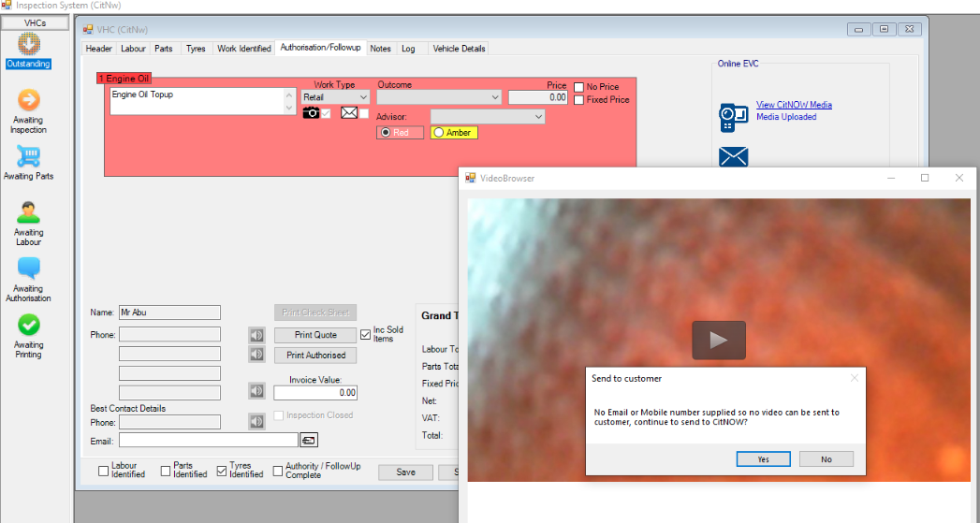
Task: Click the Save button
Action: coord(405,472)
